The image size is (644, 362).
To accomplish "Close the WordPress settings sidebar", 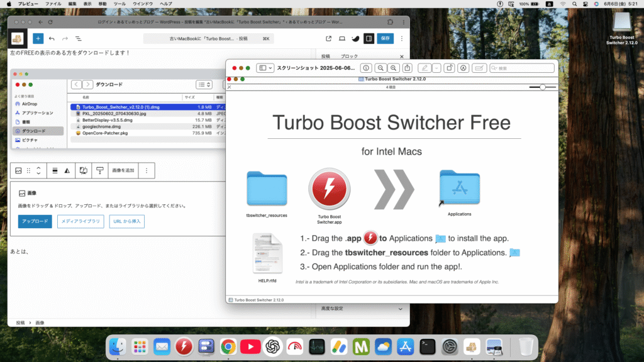I will (402, 56).
